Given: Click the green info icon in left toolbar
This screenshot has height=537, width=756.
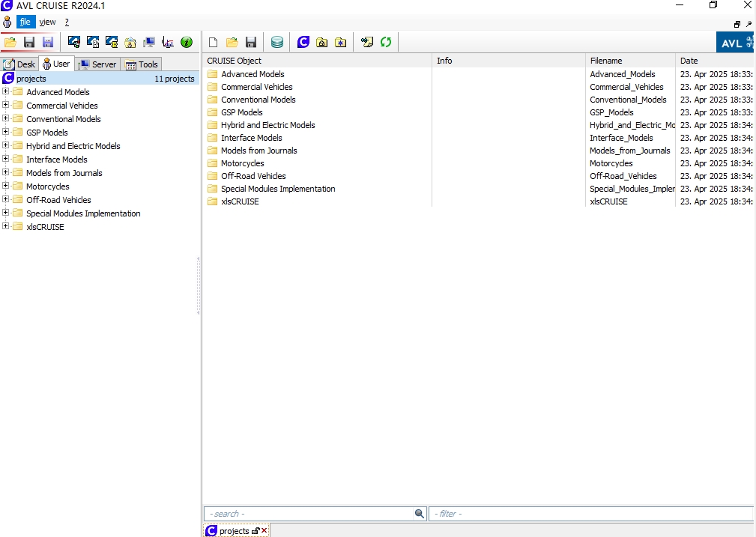Looking at the screenshot, I should tap(187, 43).
